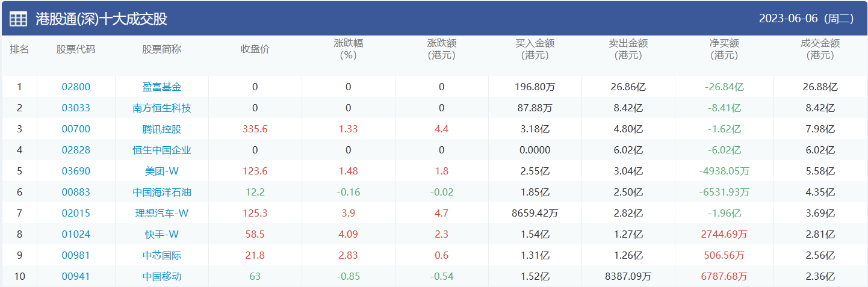Open 盈富基金 stock name link
This screenshot has width=868, height=287.
162,87
